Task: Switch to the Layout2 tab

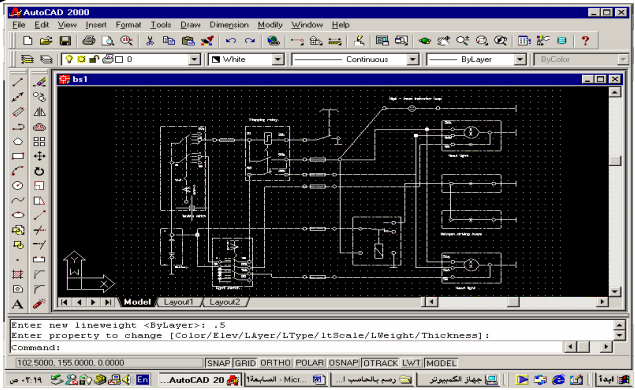Action: point(225,302)
